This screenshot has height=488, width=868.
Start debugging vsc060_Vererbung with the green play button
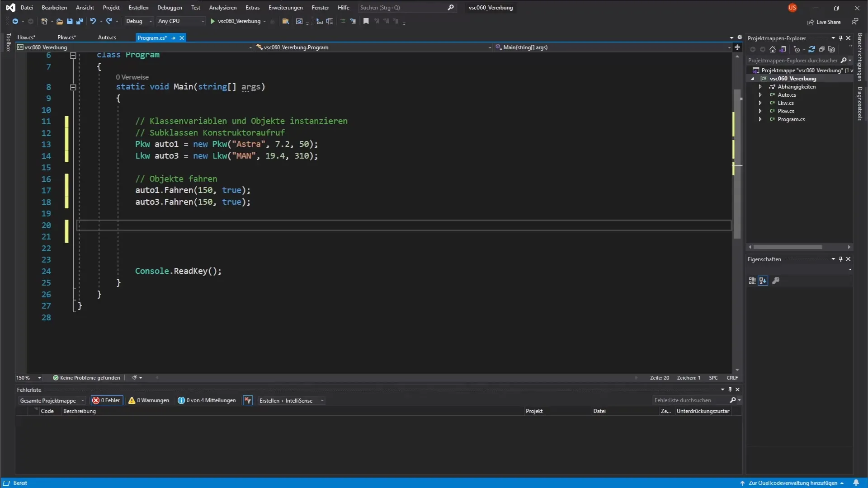(212, 21)
